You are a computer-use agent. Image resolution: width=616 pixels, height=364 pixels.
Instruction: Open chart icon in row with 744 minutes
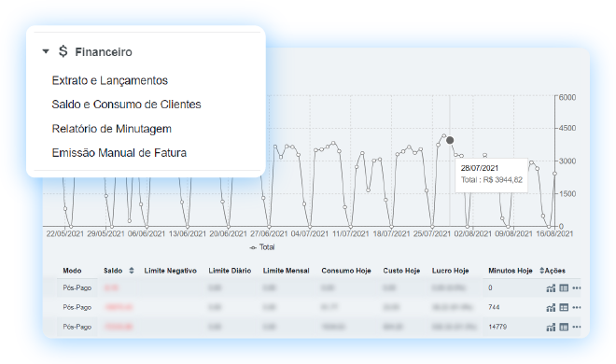(551, 307)
